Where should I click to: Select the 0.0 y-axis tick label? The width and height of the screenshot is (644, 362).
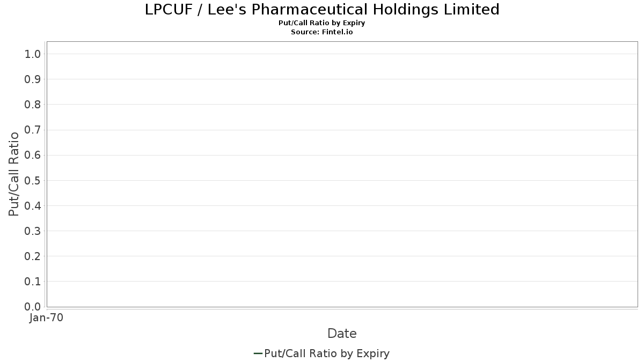coord(33,306)
